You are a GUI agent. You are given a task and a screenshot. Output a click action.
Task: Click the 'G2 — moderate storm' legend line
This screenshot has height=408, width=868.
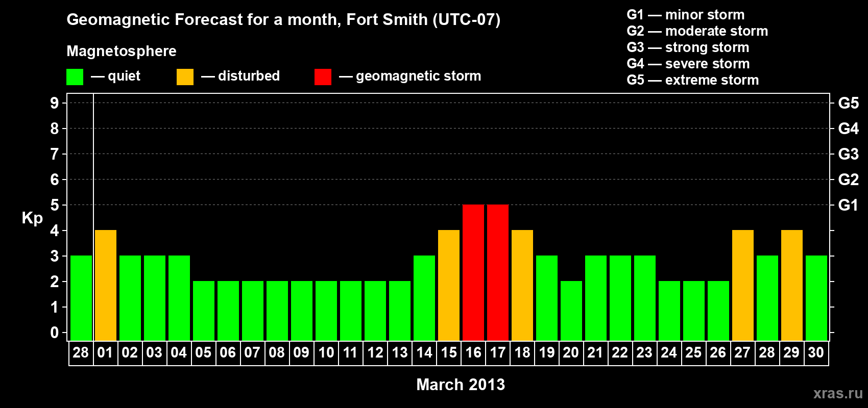(697, 31)
